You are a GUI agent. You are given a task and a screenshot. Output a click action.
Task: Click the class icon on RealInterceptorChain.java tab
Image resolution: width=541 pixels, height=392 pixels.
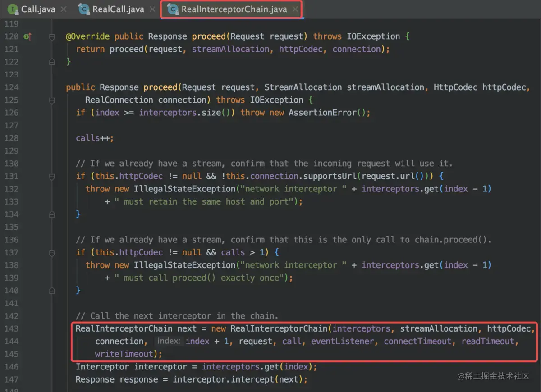tap(172, 9)
